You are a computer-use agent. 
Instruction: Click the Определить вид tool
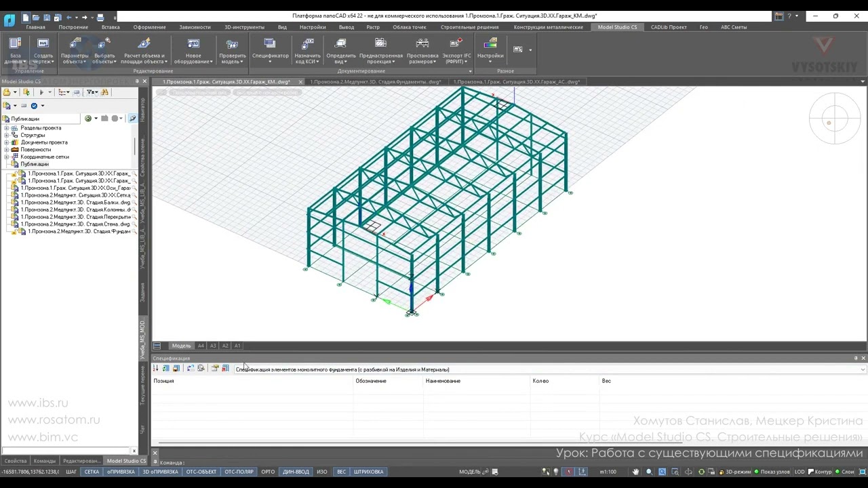(x=341, y=50)
